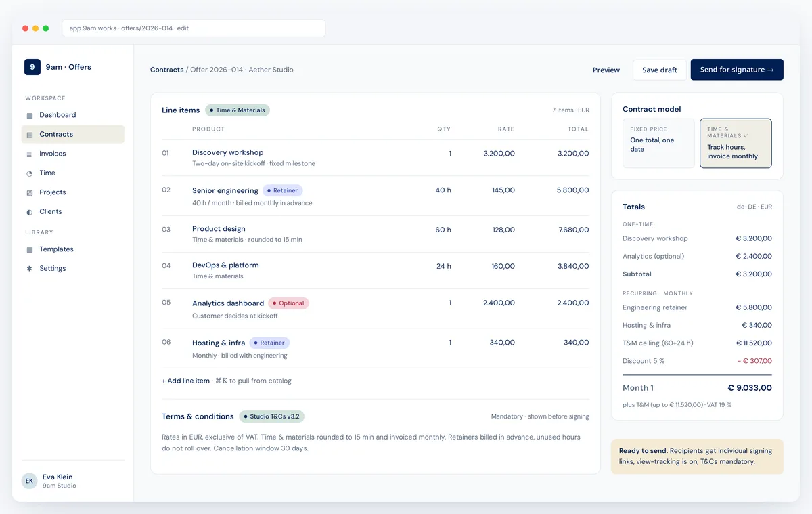This screenshot has height=514, width=812.
Task: Click Contracts breadcrumb link
Action: click(166, 70)
